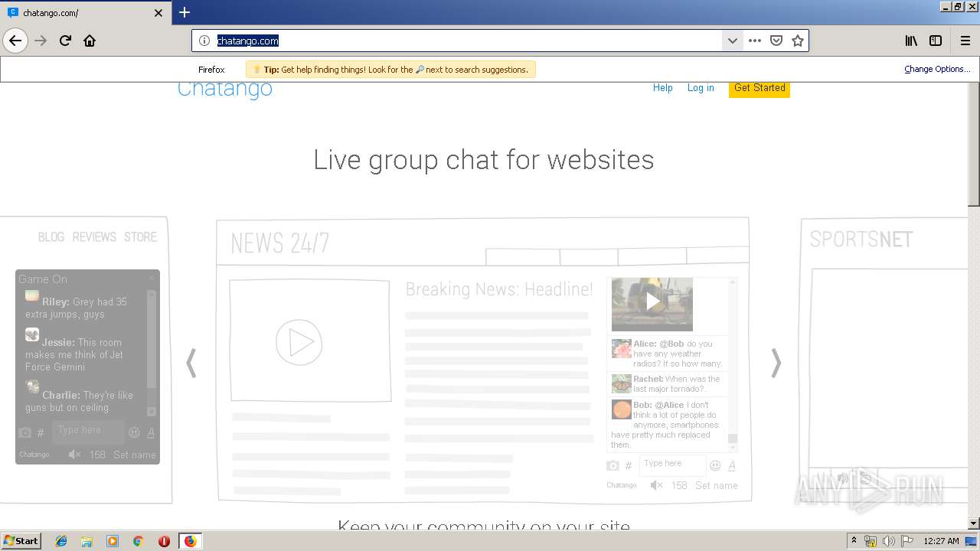This screenshot has height=551, width=980.
Task: Select Firefox in the taskbar
Action: [x=190, y=541]
